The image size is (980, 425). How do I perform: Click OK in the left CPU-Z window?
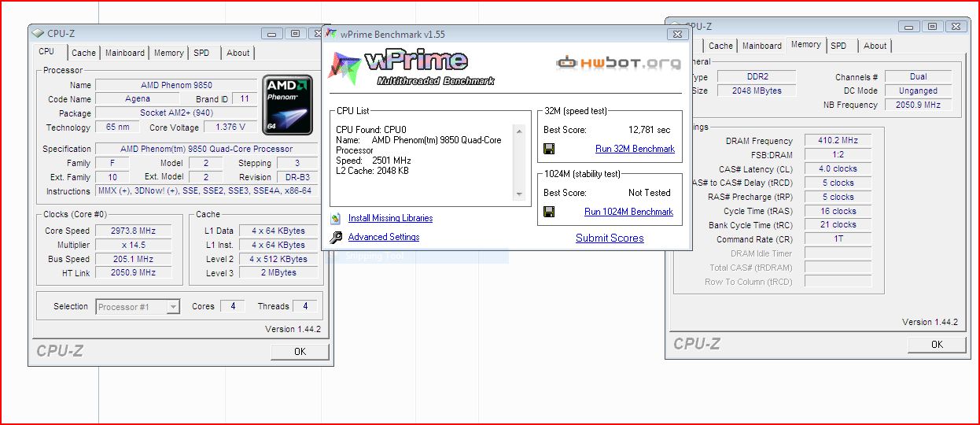pos(300,352)
